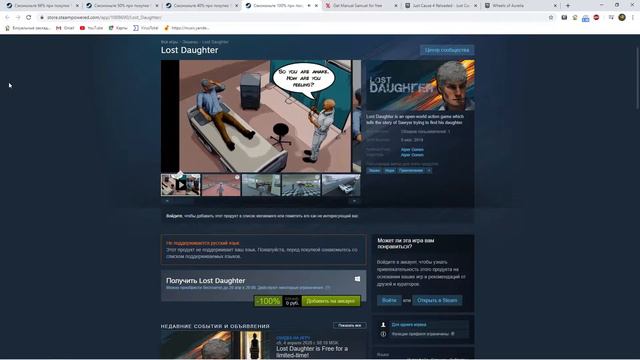Select the fifth screenshot thumbnail

[x=341, y=185]
